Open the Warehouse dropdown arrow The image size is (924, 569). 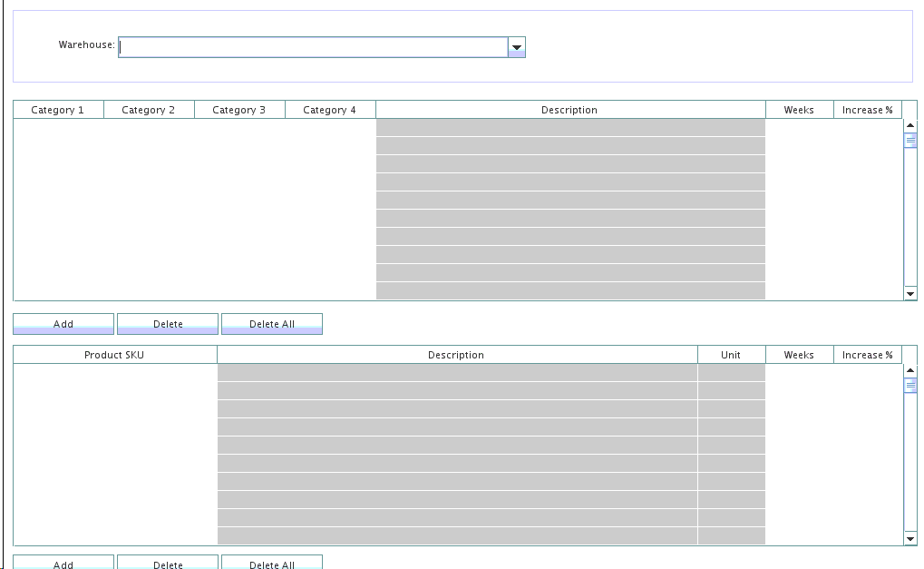[x=517, y=47]
